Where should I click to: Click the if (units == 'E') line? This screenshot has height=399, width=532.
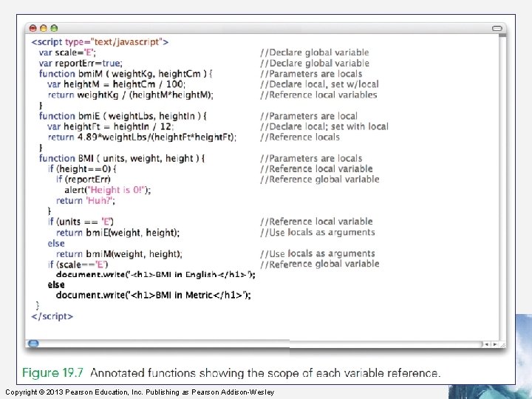coord(81,222)
